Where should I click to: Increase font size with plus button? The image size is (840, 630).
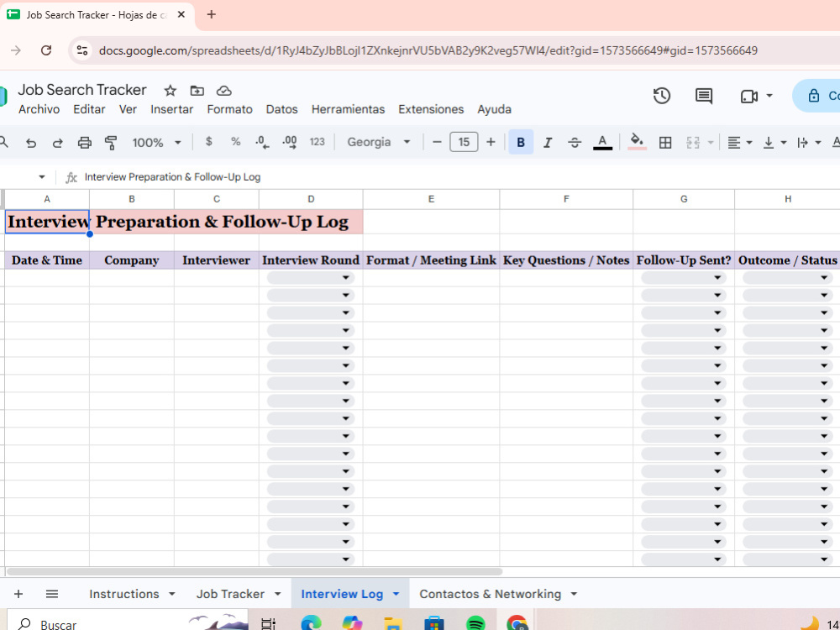(x=491, y=143)
